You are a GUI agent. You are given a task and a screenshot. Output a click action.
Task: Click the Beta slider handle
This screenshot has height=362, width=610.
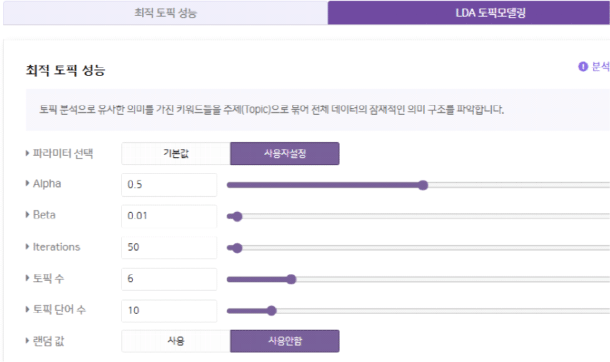point(237,217)
